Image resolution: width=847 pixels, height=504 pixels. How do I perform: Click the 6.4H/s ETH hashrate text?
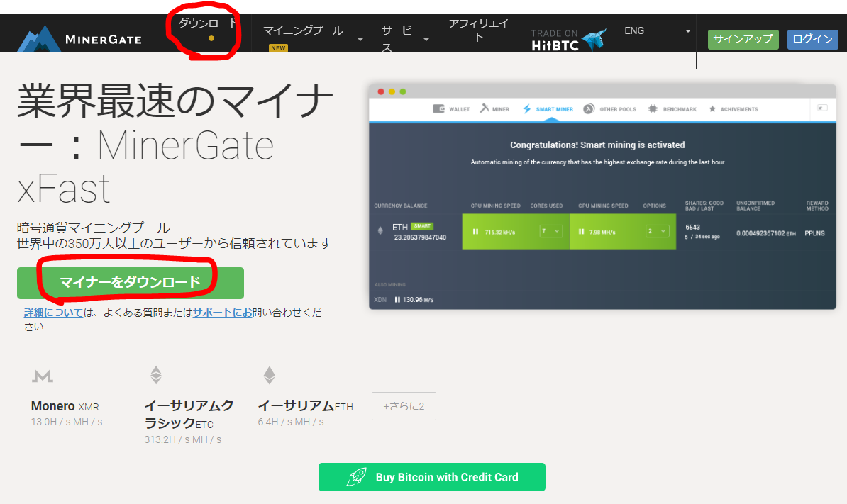291,422
